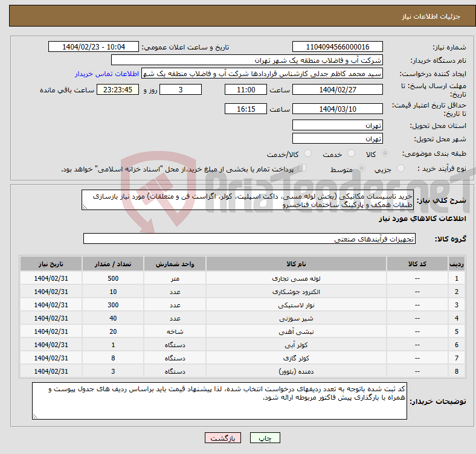Viewport: 476px width, 454px height.
Task: Click the واحد شمارش column header
Action: tap(175, 264)
